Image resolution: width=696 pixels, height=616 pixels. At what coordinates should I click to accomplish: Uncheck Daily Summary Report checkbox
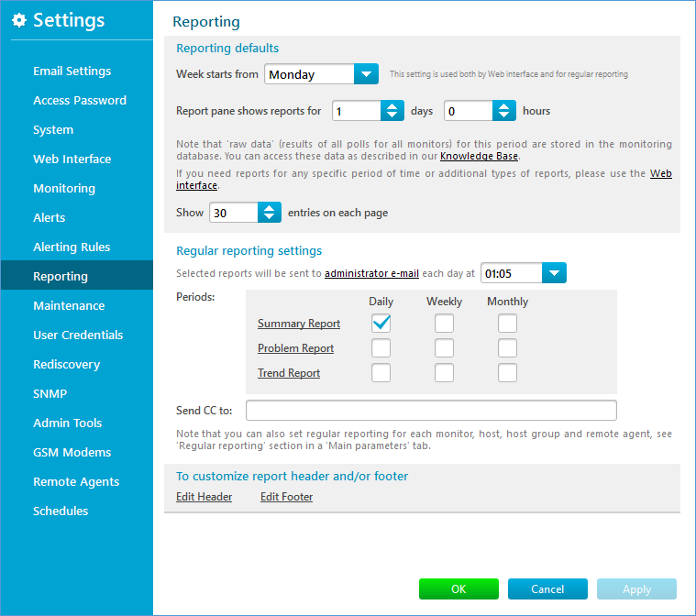pyautogui.click(x=381, y=323)
